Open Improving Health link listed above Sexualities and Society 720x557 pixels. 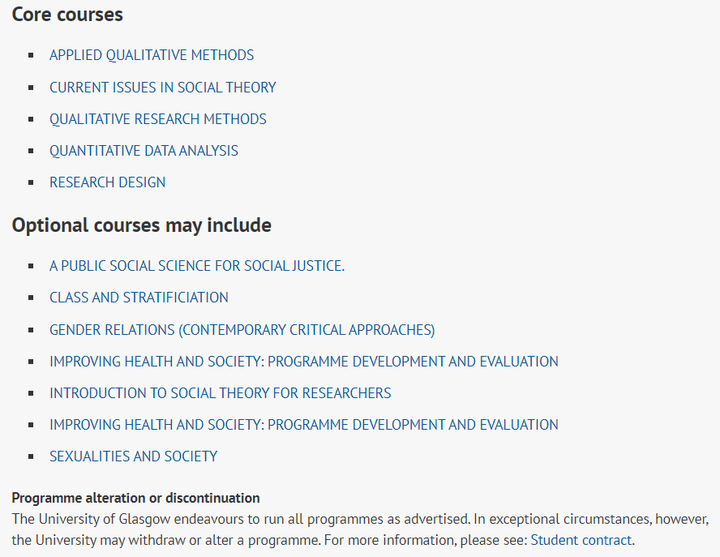point(304,425)
